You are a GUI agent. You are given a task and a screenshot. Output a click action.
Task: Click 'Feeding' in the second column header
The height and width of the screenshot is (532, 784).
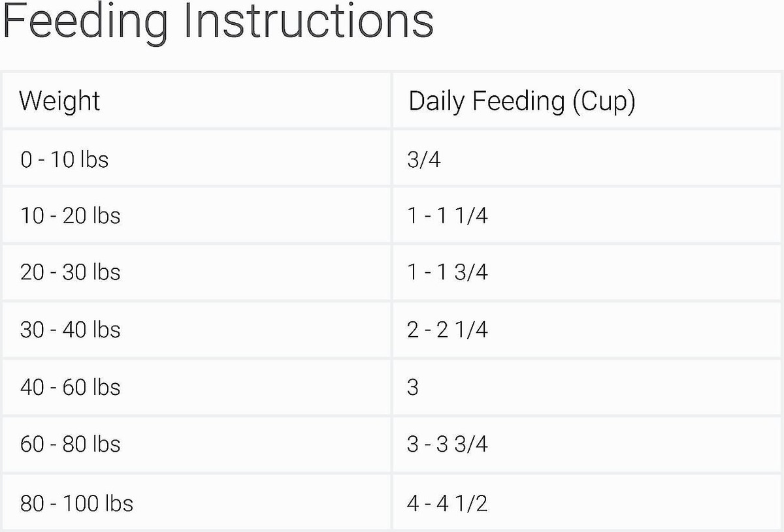[x=517, y=101]
